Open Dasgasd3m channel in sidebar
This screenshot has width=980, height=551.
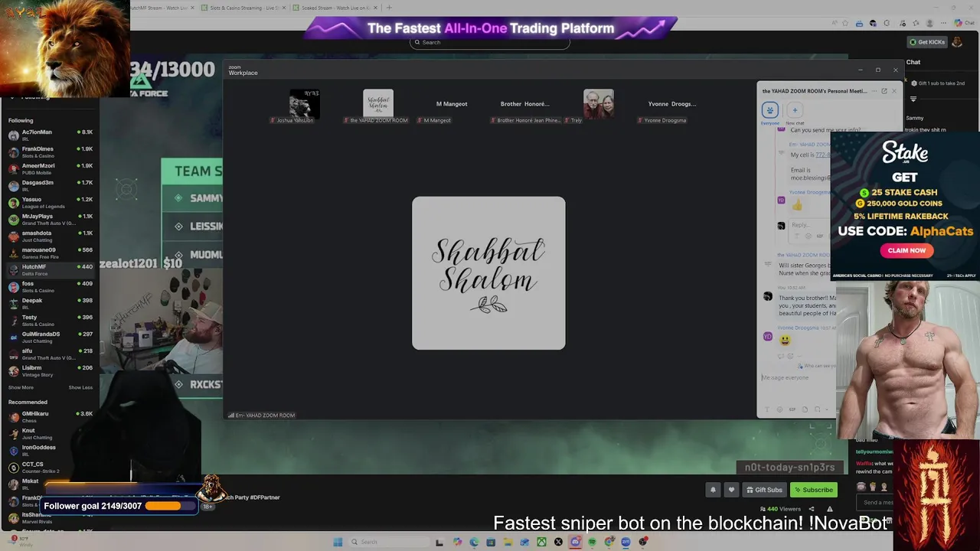[x=50, y=186]
